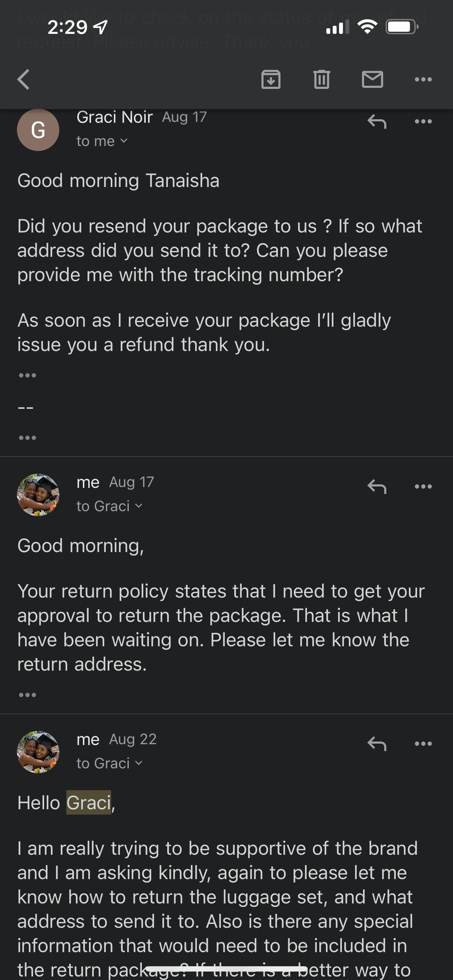The height and width of the screenshot is (980, 453).
Task: Show quoted text below the signature dashes
Action: point(28,438)
